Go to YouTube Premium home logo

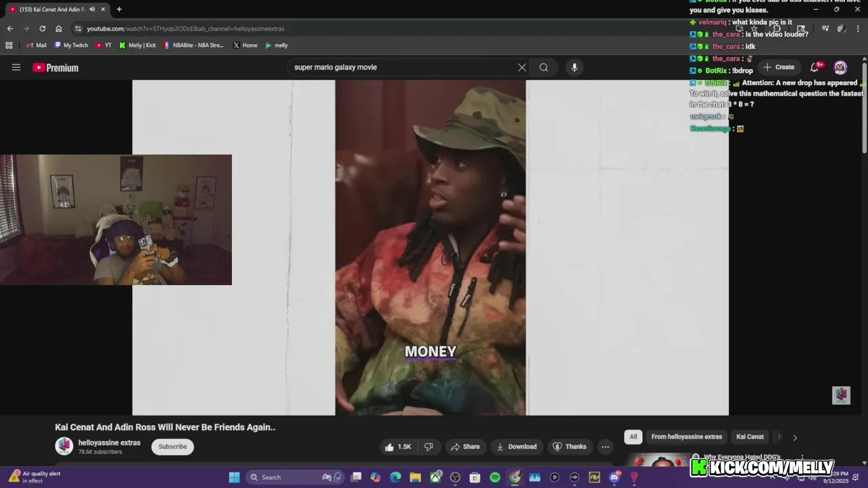56,68
